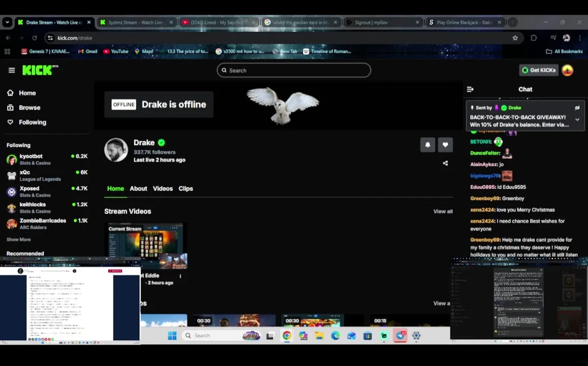
Task: Expand Show More in Following list
Action: point(18,239)
